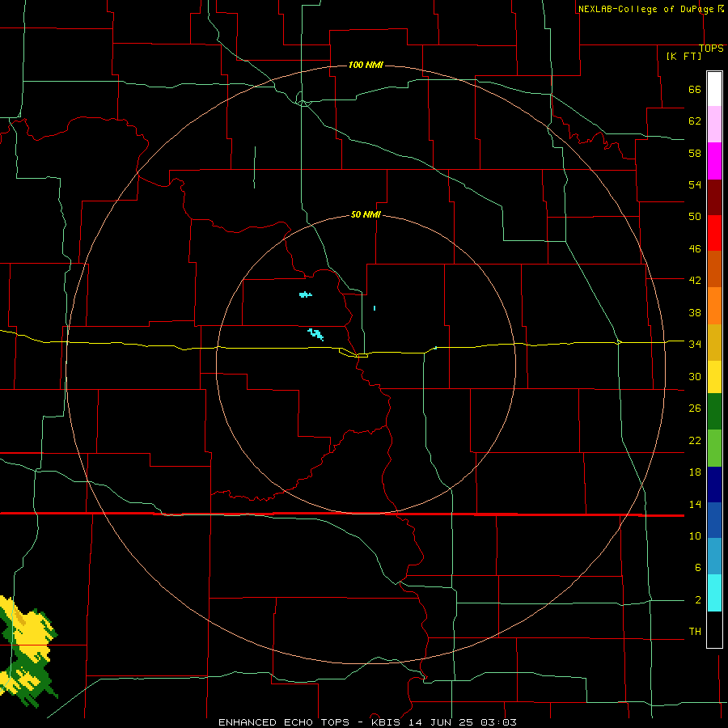Click the 22 legend value
The width and height of the screenshot is (728, 728).
[x=695, y=440]
